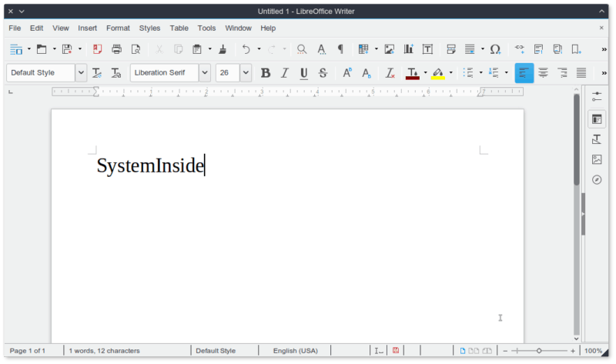Open sidebar Gallery deck

597,159
